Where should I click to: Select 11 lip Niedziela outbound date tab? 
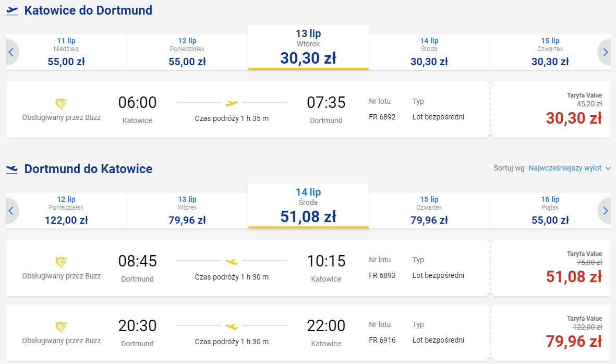click(66, 52)
